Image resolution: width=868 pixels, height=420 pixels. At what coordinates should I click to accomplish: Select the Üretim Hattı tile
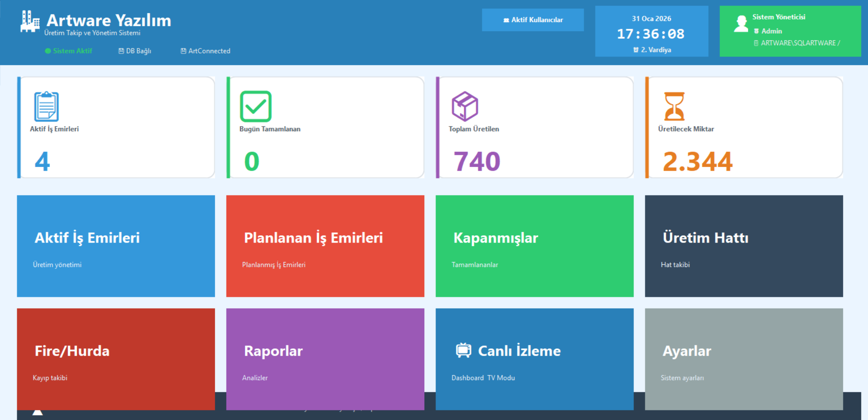[x=743, y=246]
